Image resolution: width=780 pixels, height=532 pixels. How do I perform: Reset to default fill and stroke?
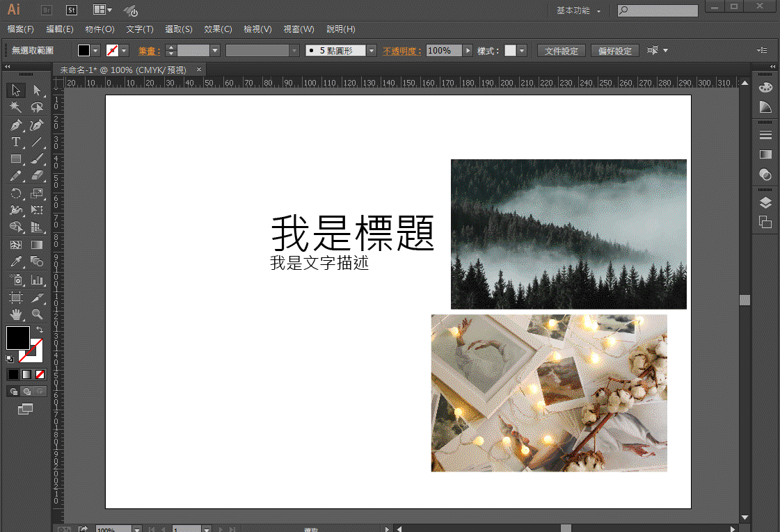[10, 358]
